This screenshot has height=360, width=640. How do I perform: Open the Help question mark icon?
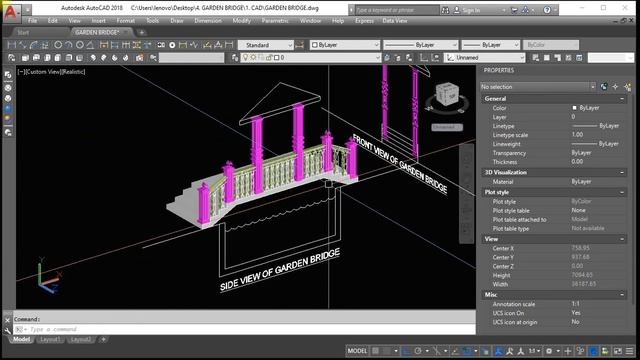tap(547, 10)
